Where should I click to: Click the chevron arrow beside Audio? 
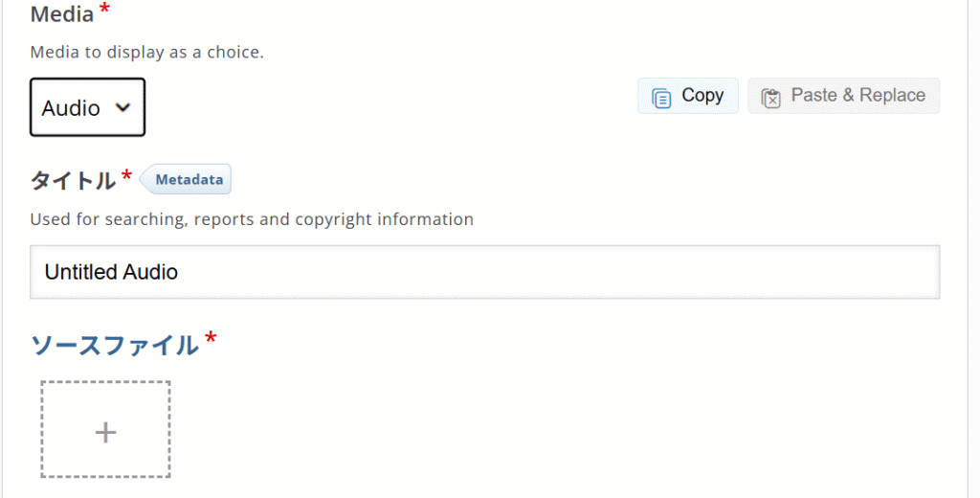[122, 107]
